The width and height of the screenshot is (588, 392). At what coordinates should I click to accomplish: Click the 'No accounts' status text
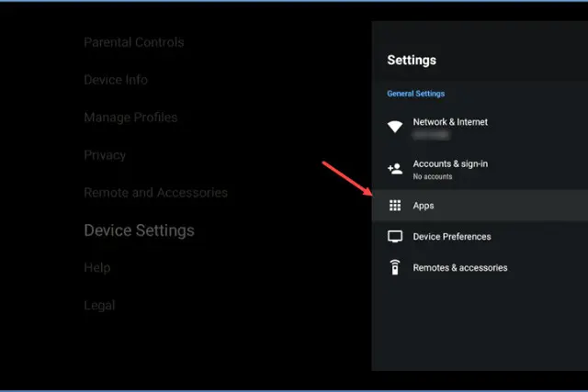433,176
